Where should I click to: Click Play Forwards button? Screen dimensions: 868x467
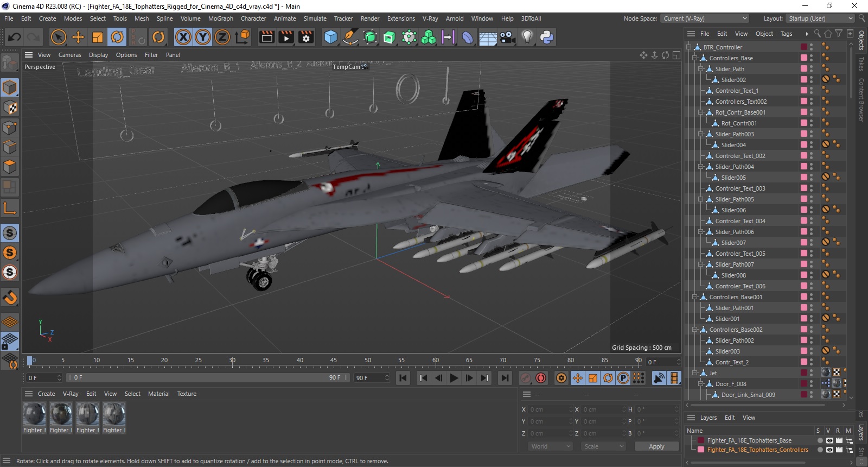tap(454, 378)
